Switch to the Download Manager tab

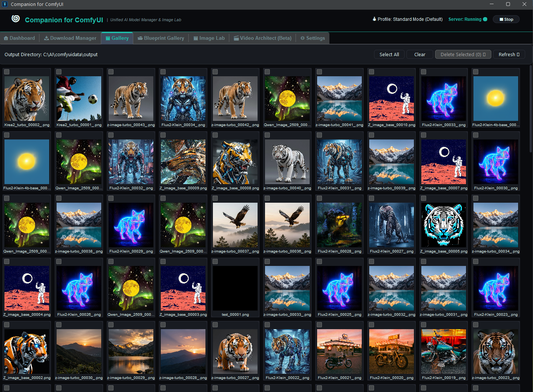pos(70,38)
